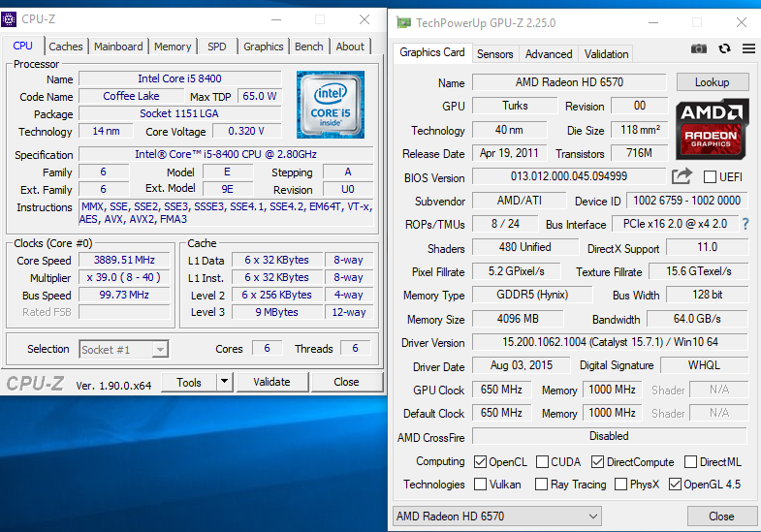Screen dimensions: 761x532
Task: Toggle the DirectCompute checkbox
Action: pyautogui.click(x=597, y=461)
